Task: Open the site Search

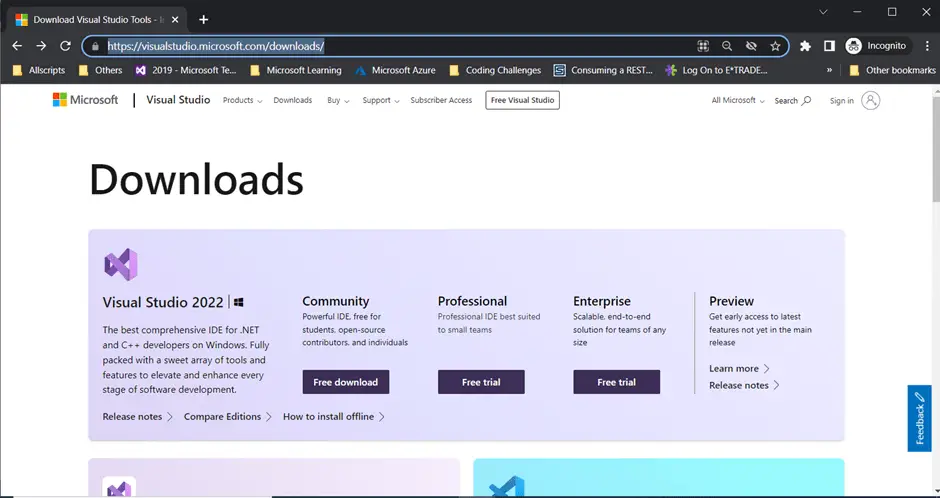Action: tap(793, 101)
